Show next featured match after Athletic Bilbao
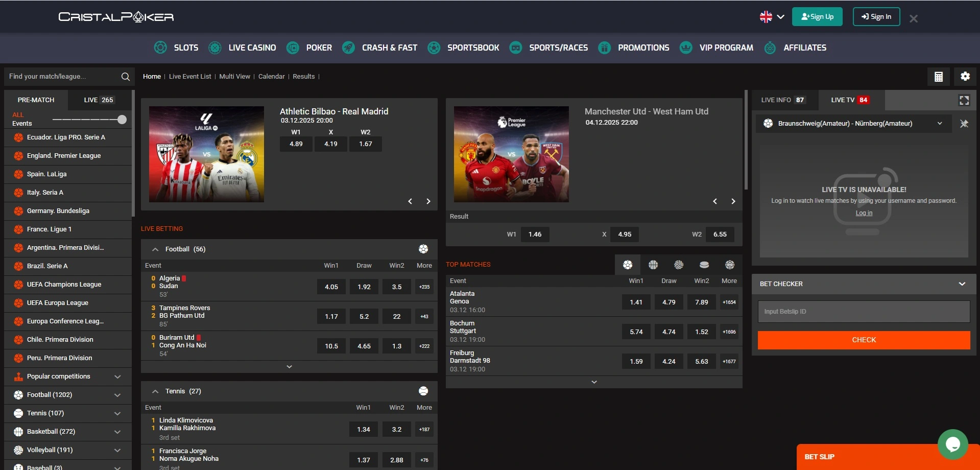The height and width of the screenshot is (470, 980). coord(428,201)
